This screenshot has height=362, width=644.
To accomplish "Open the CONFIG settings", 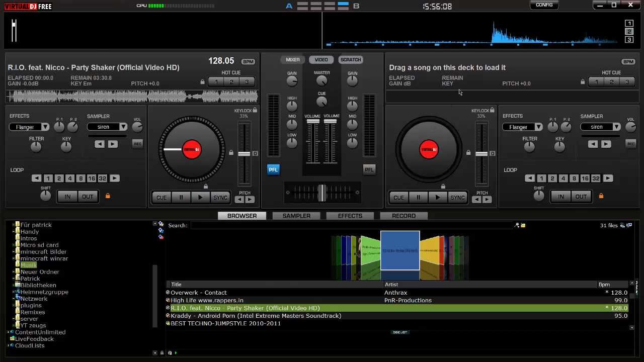I will click(544, 5).
